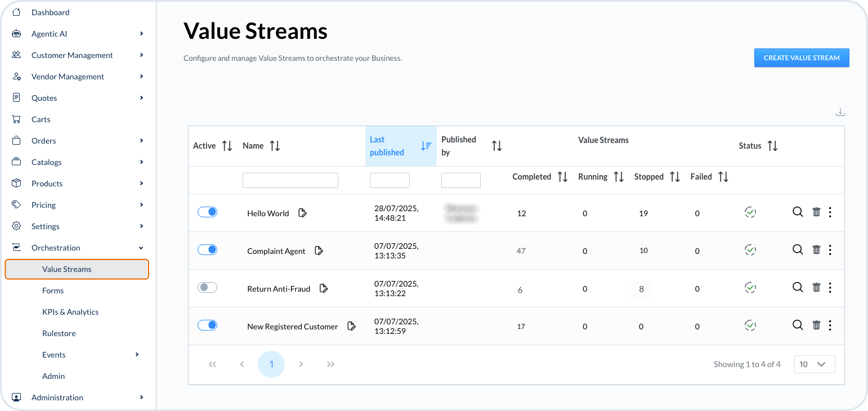868x411 pixels.
Task: Click page 1 pagination button
Action: pos(271,364)
